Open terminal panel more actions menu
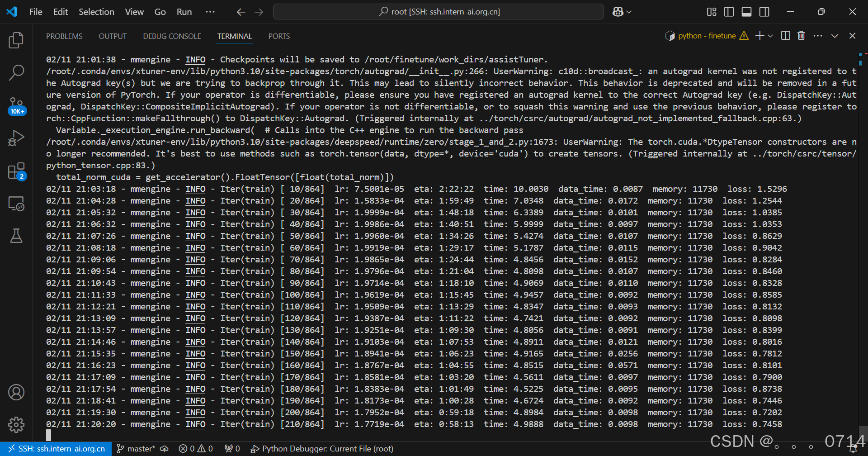868x456 pixels. pos(818,36)
